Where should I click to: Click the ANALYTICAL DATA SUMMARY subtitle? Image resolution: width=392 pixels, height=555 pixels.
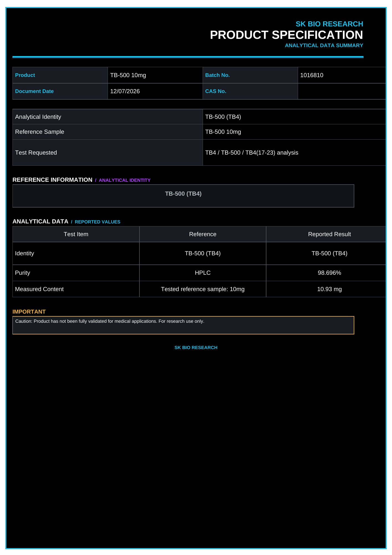coord(324,46)
